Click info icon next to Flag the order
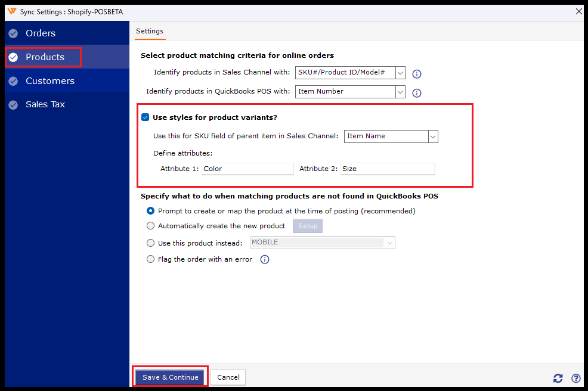The height and width of the screenshot is (391, 588). point(265,259)
